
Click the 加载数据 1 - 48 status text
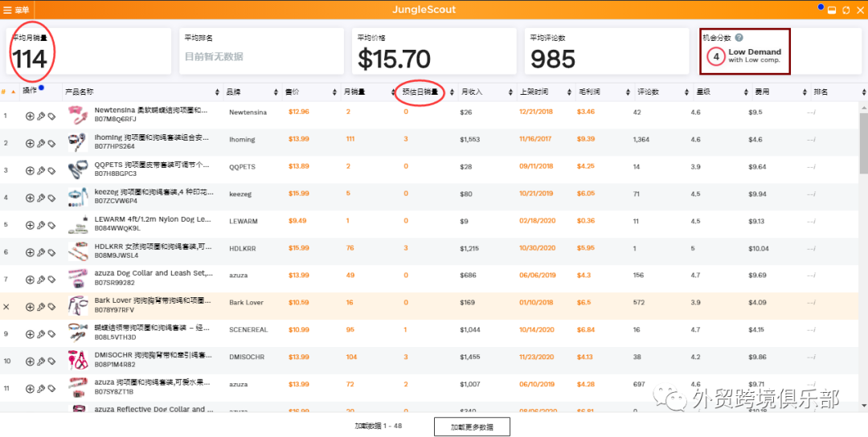tap(378, 426)
